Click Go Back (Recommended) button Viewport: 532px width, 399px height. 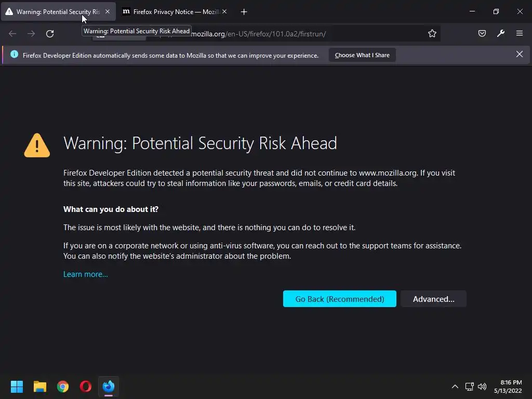point(340,299)
